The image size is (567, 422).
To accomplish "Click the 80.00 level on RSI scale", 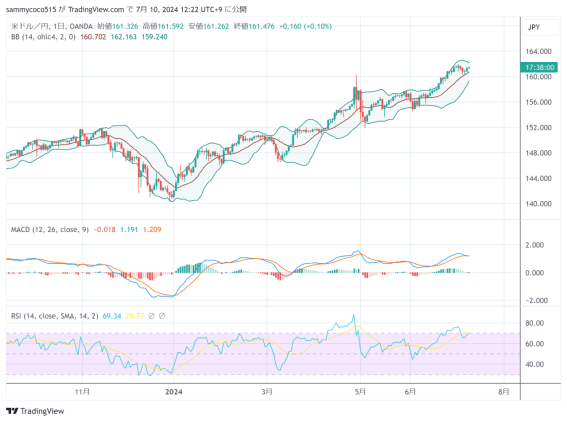I will pyautogui.click(x=534, y=323).
